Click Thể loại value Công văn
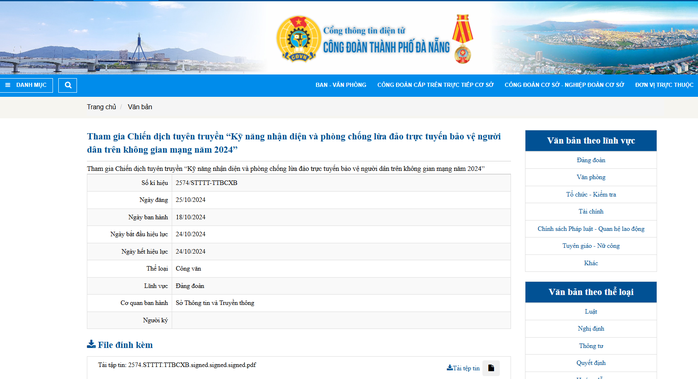Viewport: 698px width, 379px height. pos(188,269)
